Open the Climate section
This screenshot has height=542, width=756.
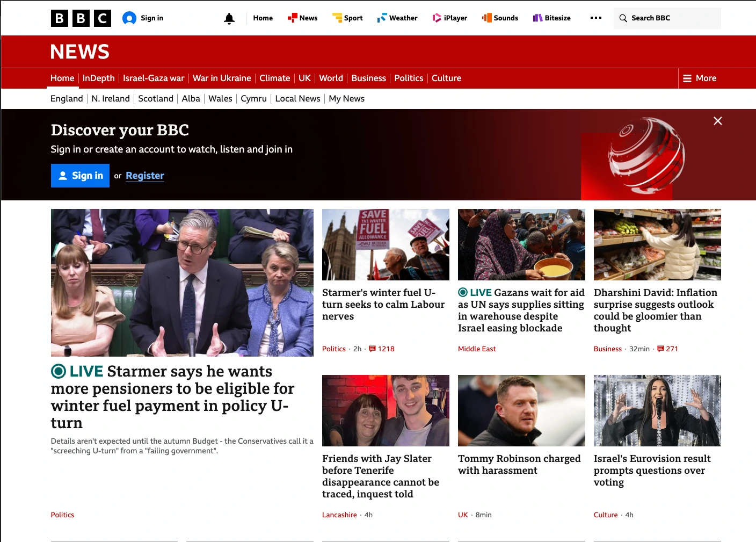(275, 78)
